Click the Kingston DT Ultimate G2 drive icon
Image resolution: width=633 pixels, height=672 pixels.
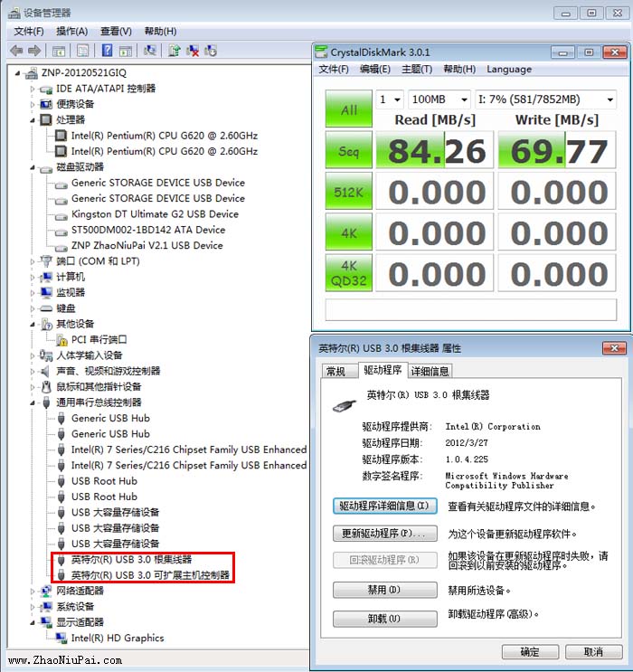[61, 215]
